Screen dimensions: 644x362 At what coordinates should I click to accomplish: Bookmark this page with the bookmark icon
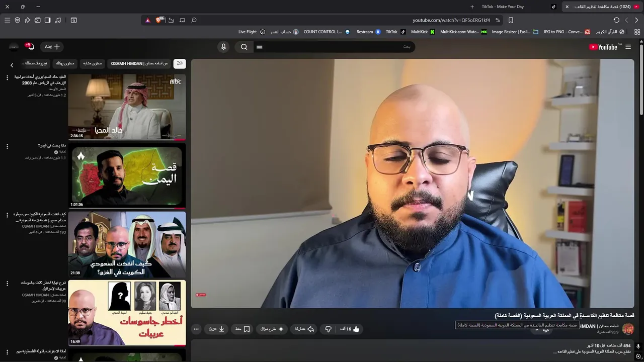point(511,20)
